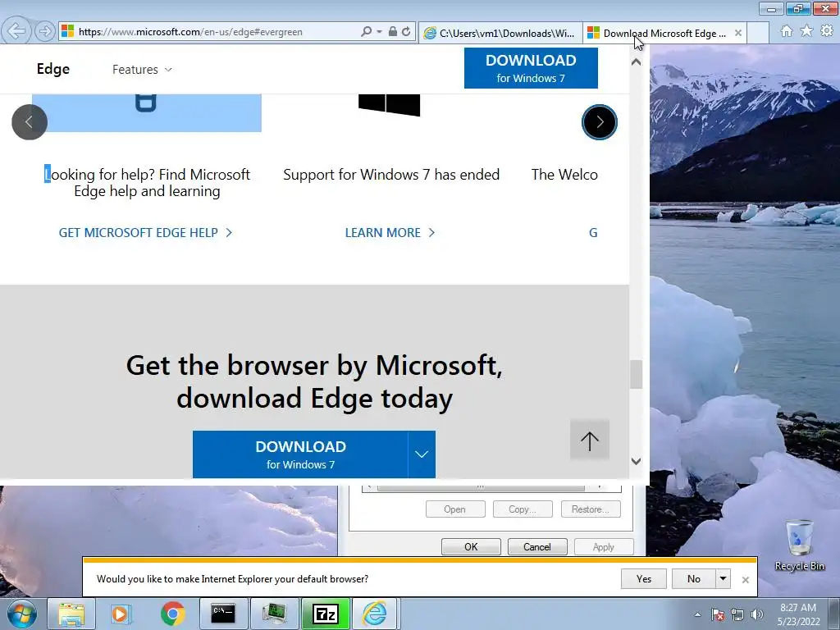
Task: Go back with the browser Back arrow
Action: pos(16,31)
